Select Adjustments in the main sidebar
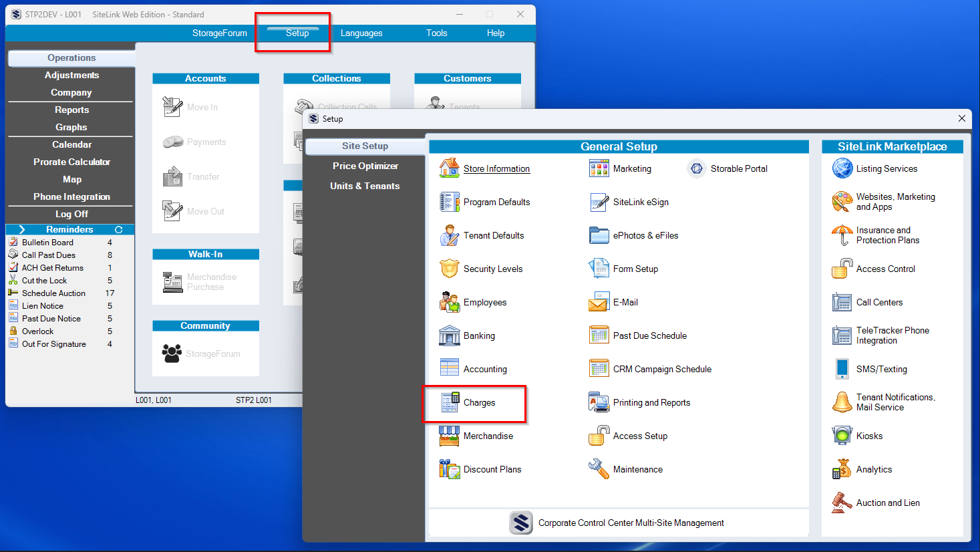This screenshot has width=980, height=552. click(71, 75)
